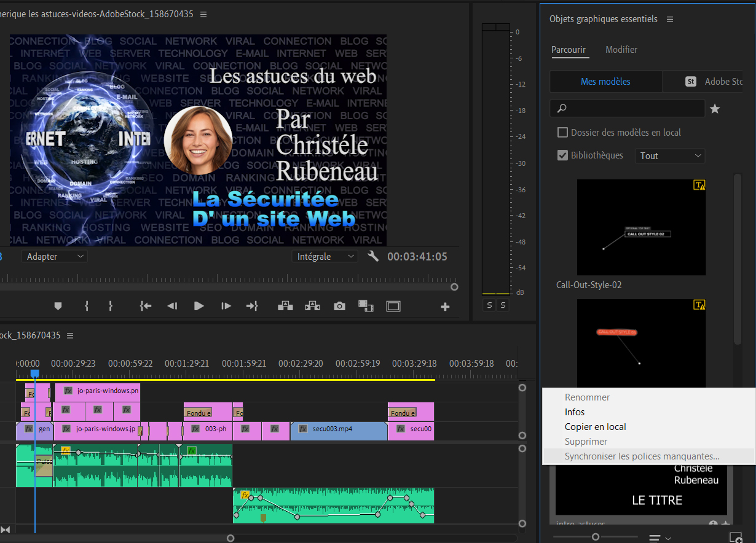Click the Go to In point icon
Viewport: 756px width, 543px height.
click(146, 306)
